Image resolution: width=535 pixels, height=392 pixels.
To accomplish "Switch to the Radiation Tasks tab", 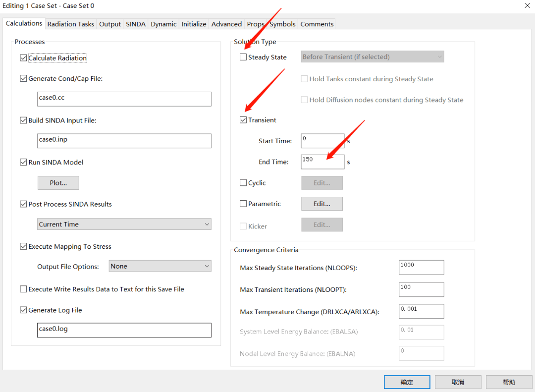I will point(70,24).
